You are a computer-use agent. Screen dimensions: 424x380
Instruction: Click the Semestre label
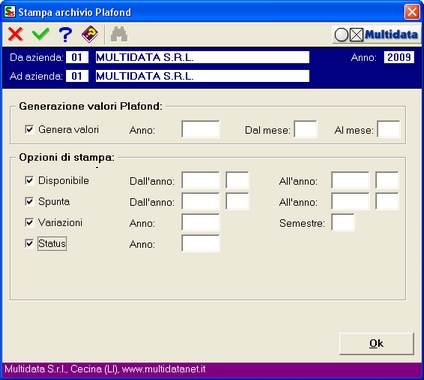click(x=302, y=223)
